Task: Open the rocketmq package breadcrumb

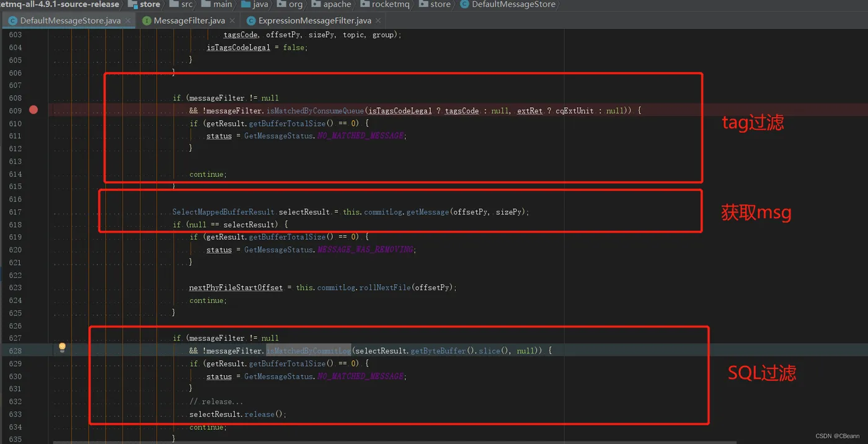Action: [385, 4]
